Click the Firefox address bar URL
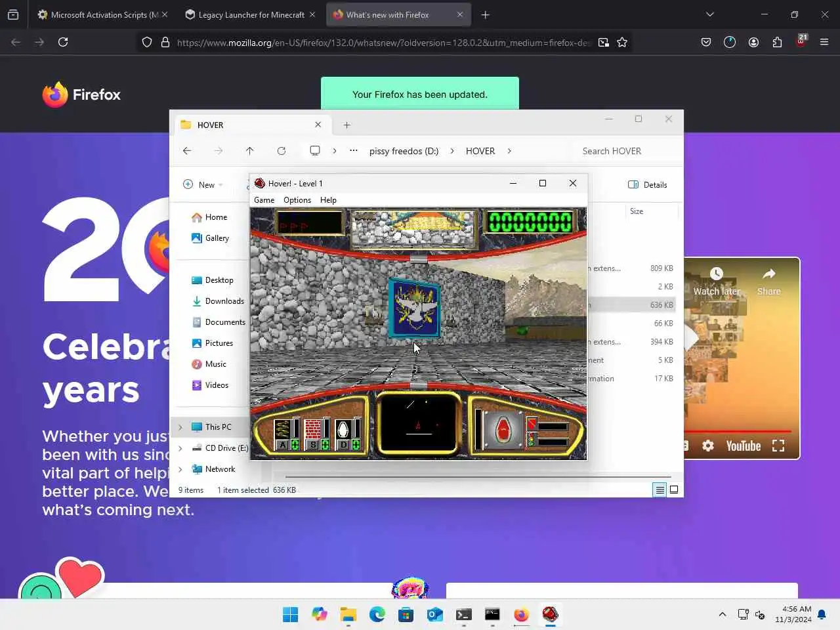840x630 pixels. (x=383, y=42)
